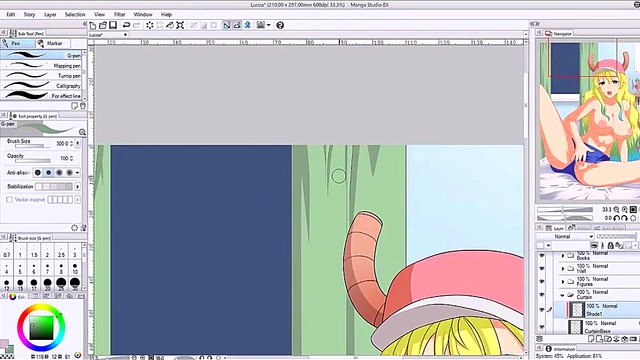Viewport: 640px width, 360px height.
Task: Click the Clear (sparkle) toolbar icon
Action: coord(150,25)
